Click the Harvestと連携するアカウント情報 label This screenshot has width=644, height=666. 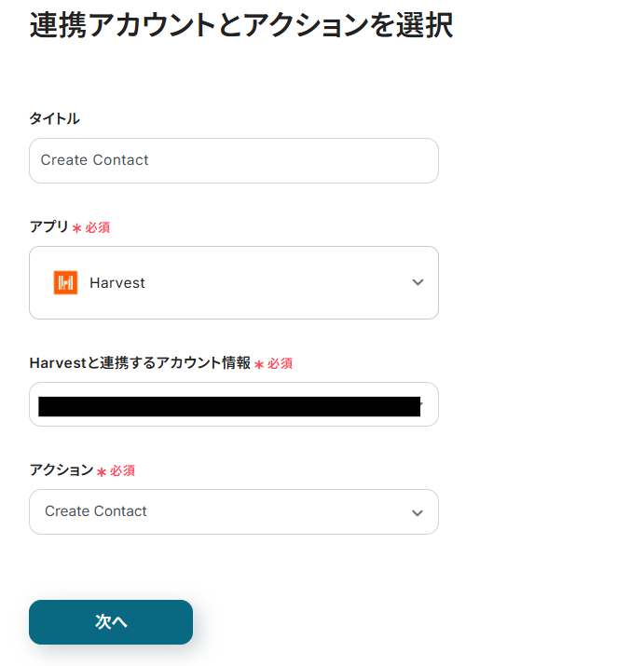pos(140,363)
